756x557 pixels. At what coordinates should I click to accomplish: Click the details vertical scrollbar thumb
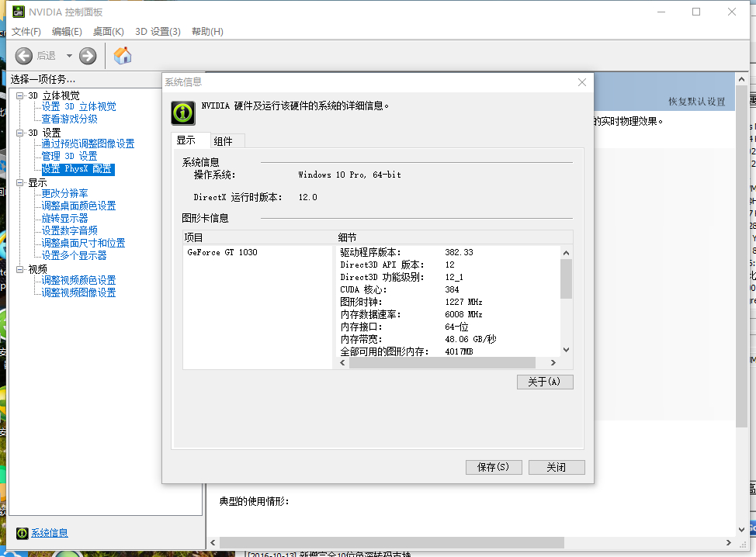(566, 279)
